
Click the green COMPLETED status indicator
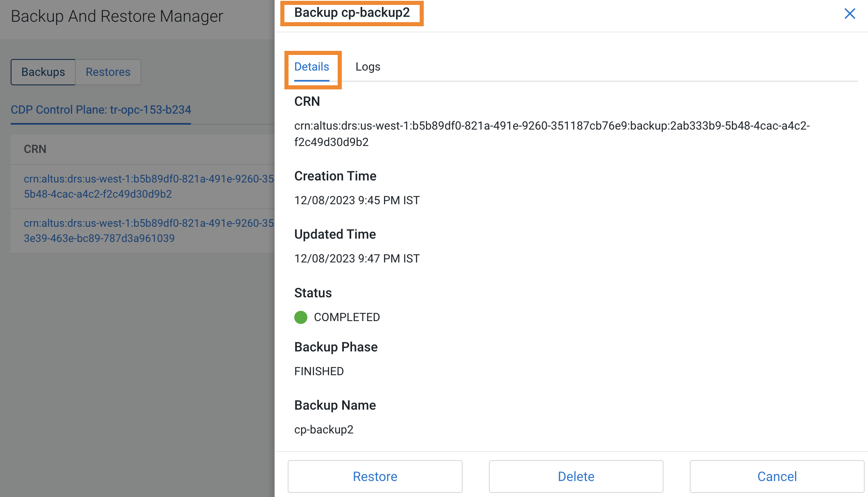301,317
